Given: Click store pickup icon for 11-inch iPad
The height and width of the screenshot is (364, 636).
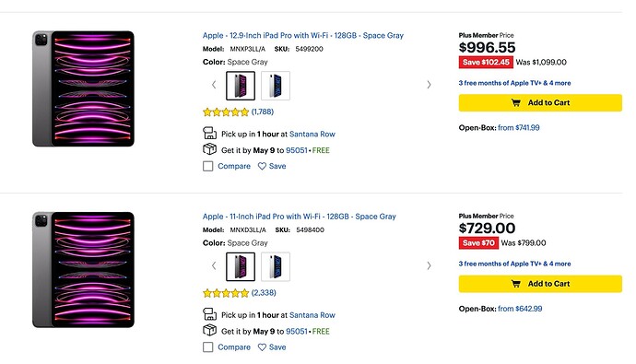Looking at the screenshot, I should coord(209,314).
